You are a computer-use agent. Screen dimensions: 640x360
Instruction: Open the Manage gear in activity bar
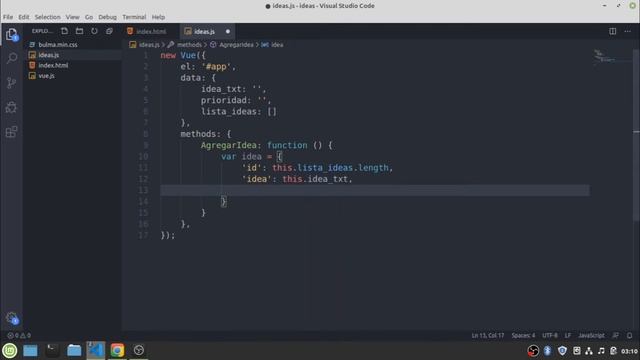pos(11,318)
